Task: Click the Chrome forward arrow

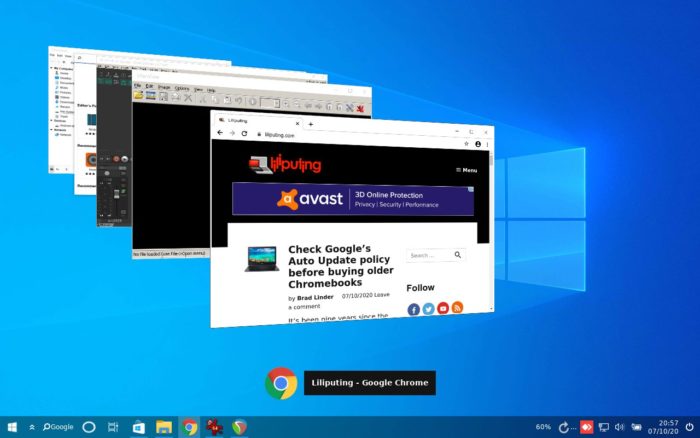Action: (232, 133)
